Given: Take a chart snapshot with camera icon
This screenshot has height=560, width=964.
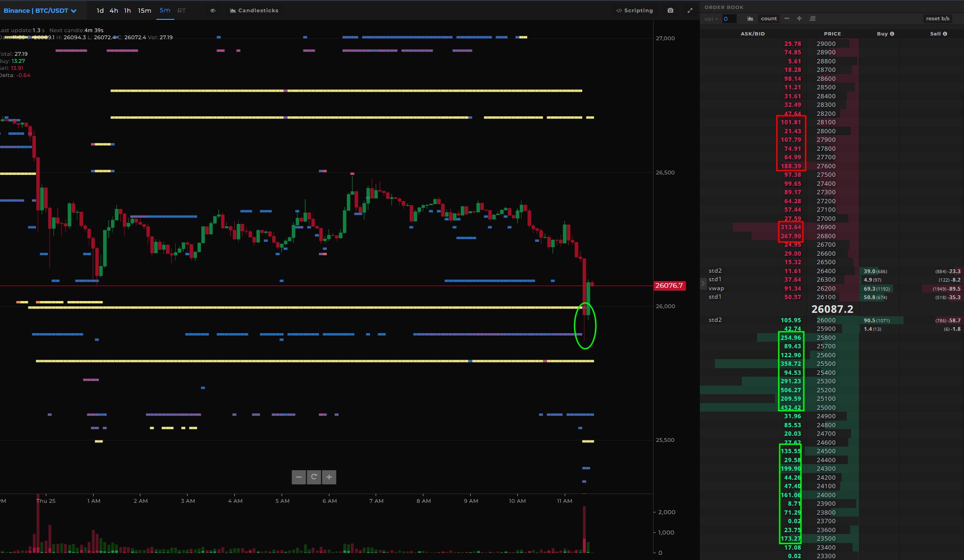Looking at the screenshot, I should pos(671,10).
